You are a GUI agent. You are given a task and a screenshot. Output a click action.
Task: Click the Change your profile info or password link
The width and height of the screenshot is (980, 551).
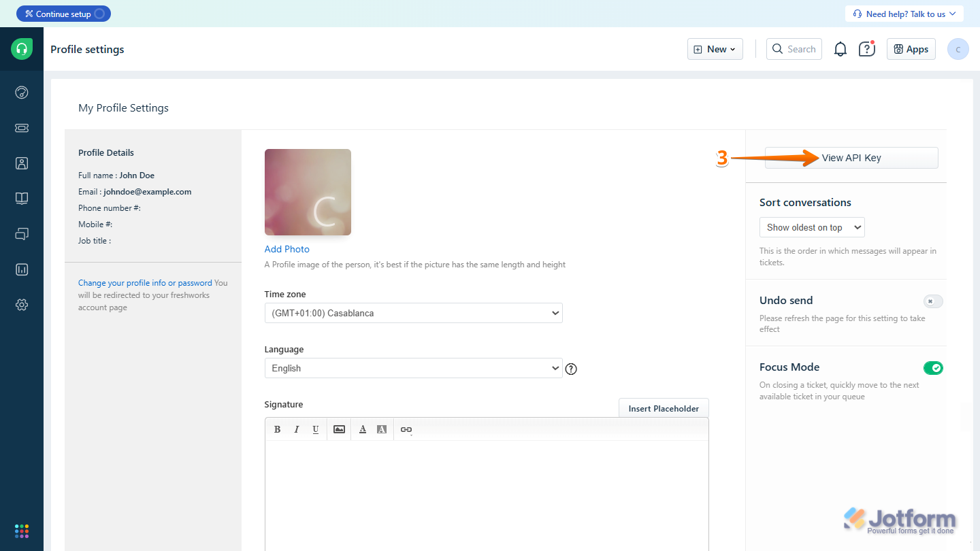click(x=145, y=283)
